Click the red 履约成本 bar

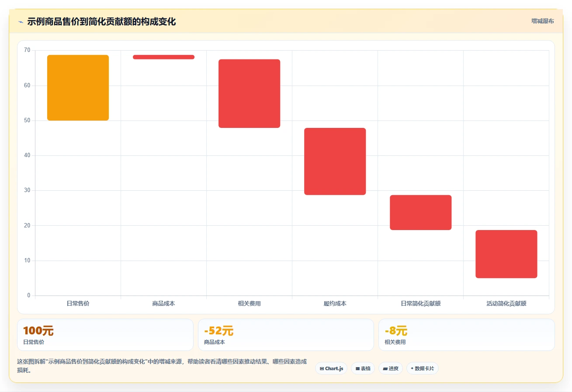pos(335,162)
